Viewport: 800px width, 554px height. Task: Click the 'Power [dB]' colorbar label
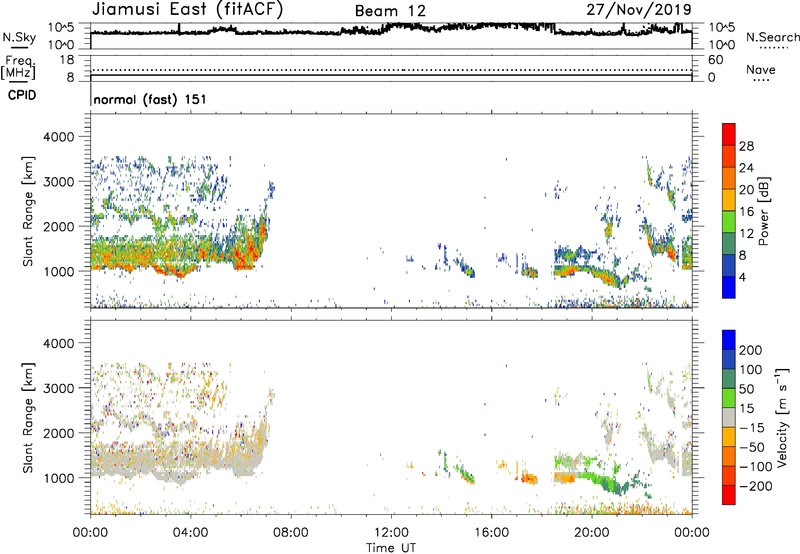(763, 211)
